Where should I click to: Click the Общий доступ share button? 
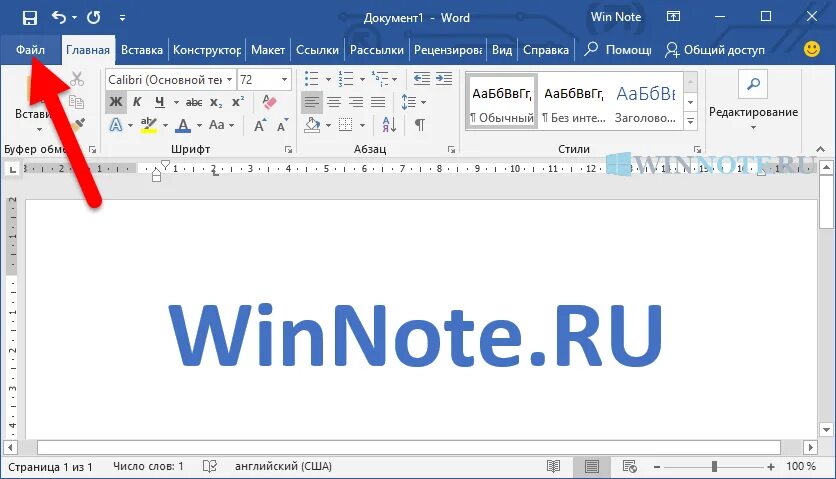714,50
